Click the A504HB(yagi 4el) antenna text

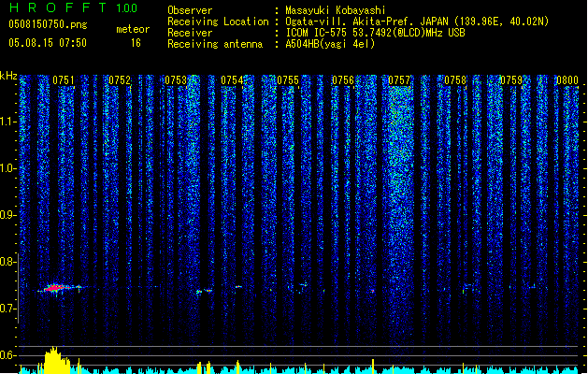pos(330,44)
